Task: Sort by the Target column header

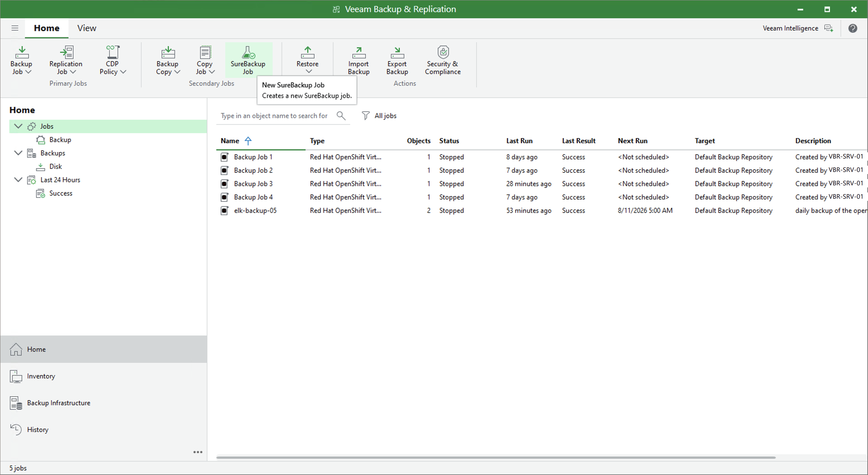Action: 705,141
